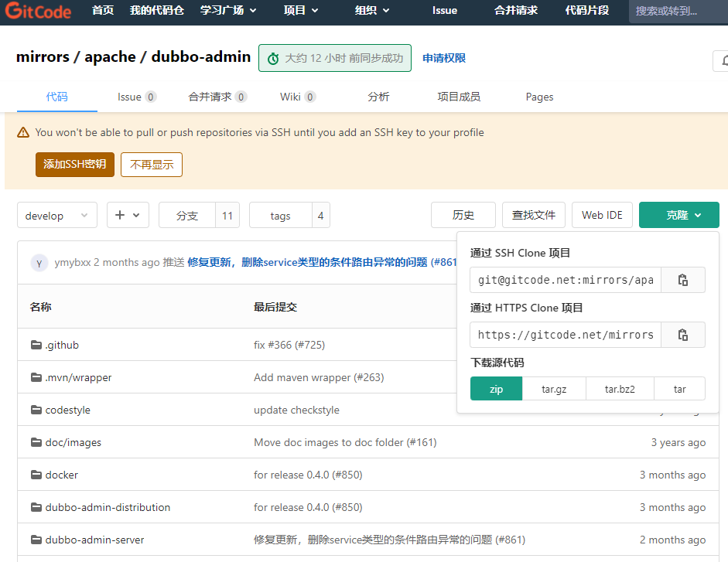Click the HTTPS clone URL field

[x=566, y=335]
